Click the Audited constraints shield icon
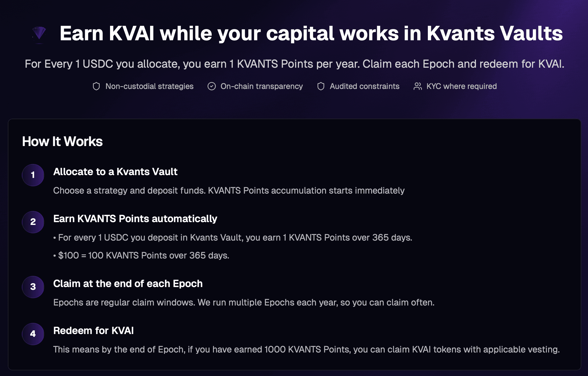This screenshot has height=376, width=588. pyautogui.click(x=321, y=86)
